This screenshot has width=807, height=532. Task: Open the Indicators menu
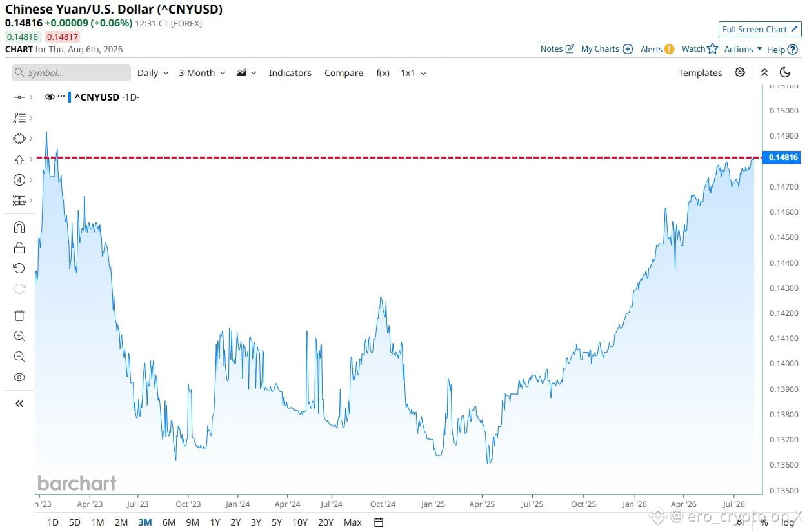290,73
